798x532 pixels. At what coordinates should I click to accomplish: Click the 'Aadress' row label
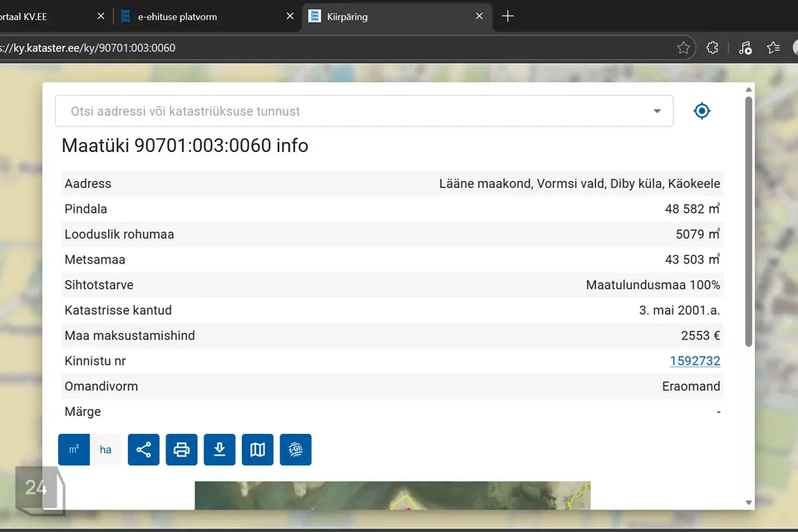(87, 183)
